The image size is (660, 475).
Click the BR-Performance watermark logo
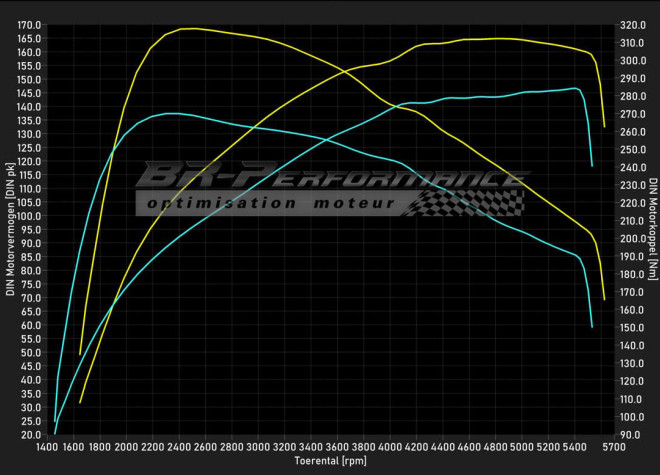click(x=330, y=177)
